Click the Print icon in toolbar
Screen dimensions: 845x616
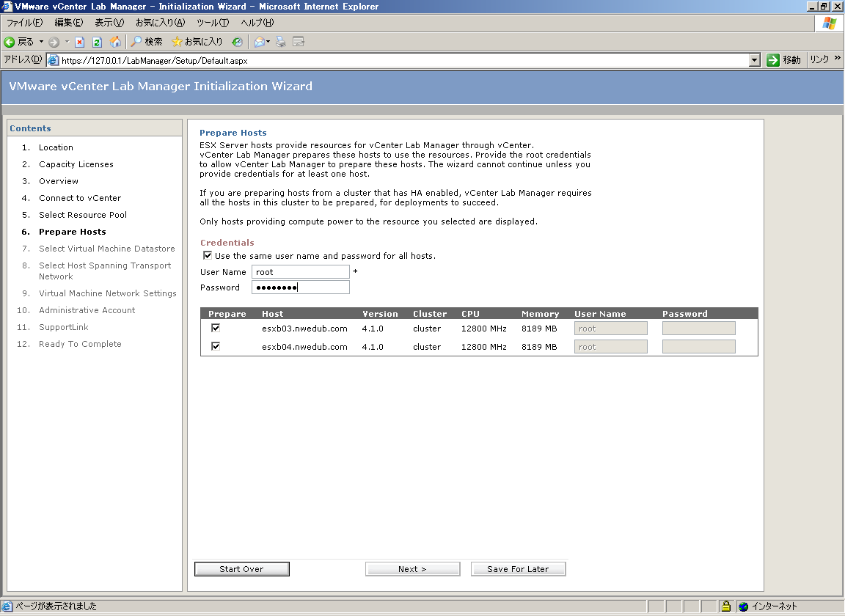coord(281,42)
